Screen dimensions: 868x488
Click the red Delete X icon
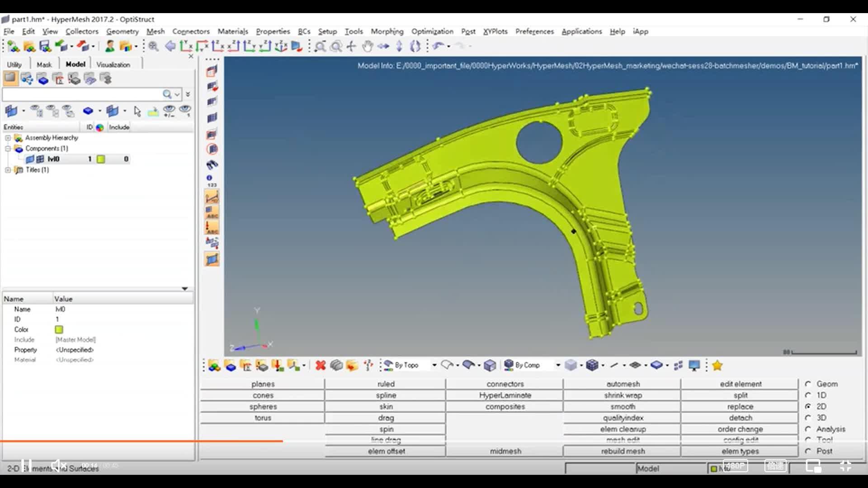(x=321, y=365)
